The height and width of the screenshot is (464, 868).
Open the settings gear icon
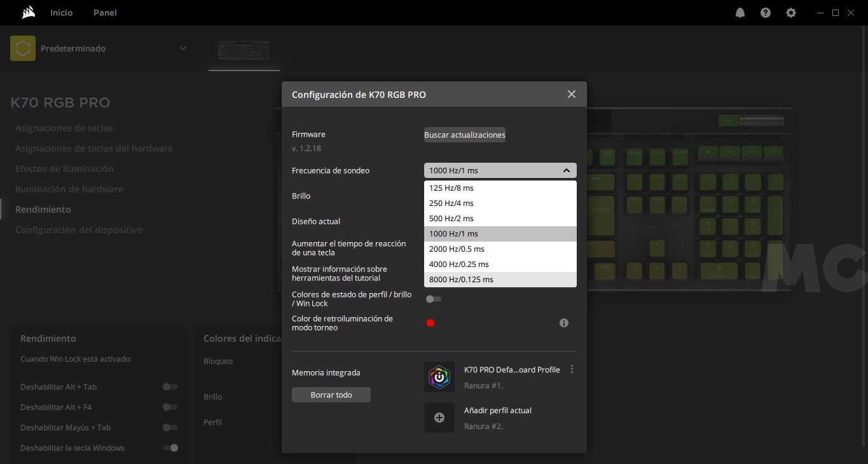(791, 13)
